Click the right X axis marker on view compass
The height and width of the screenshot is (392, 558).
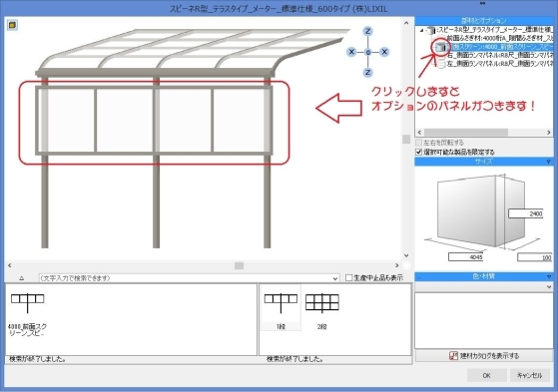pos(384,52)
